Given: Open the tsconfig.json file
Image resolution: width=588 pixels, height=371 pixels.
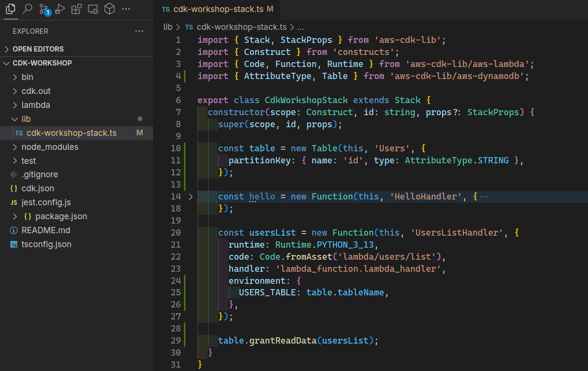Looking at the screenshot, I should point(77,245).
